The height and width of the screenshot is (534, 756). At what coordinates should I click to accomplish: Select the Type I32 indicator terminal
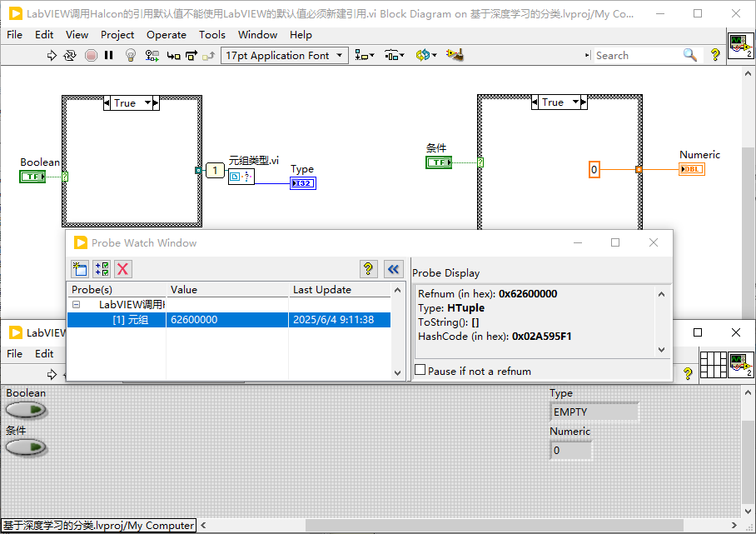(303, 183)
